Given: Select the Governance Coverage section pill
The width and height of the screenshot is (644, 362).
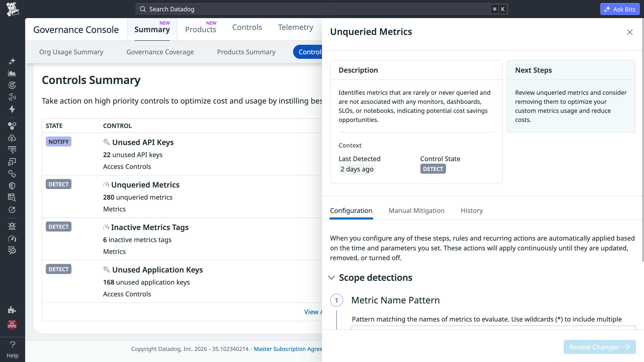Looking at the screenshot, I should click(160, 52).
